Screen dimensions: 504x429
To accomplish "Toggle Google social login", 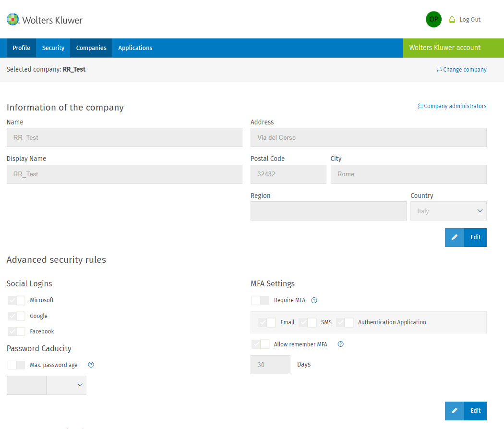I will (16, 316).
